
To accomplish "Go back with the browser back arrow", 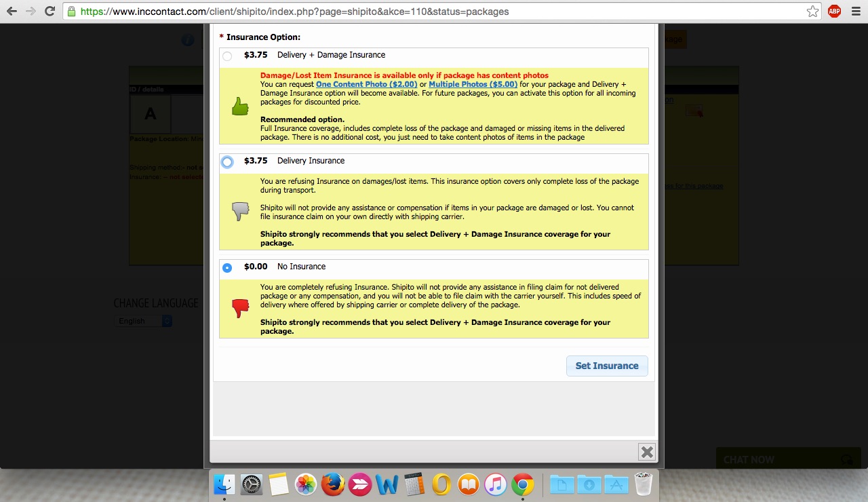I will pyautogui.click(x=12, y=12).
